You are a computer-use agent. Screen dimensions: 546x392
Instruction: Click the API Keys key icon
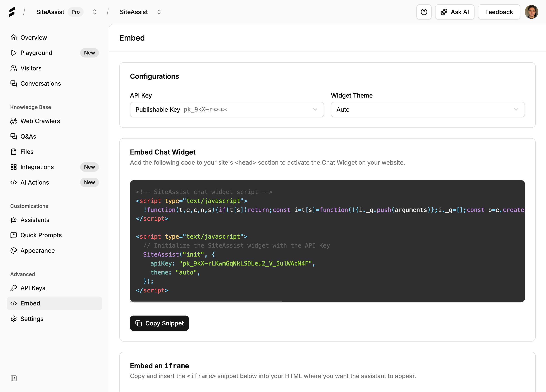[14, 288]
